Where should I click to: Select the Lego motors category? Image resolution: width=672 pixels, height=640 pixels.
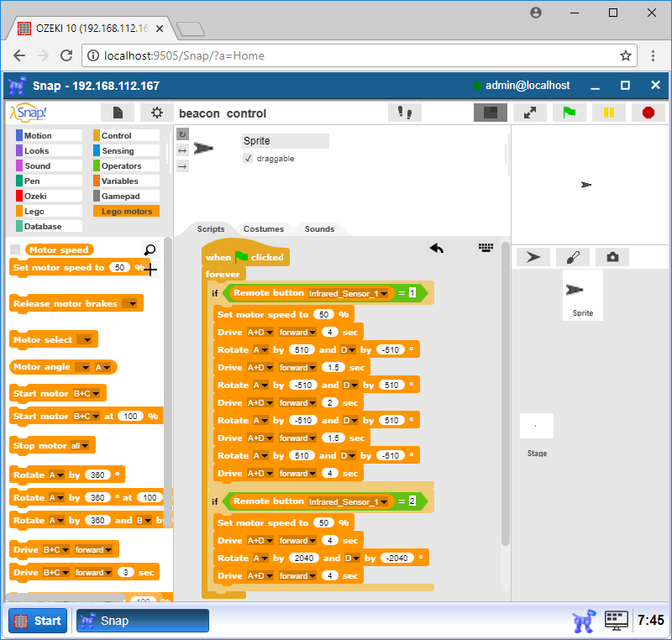[126, 211]
